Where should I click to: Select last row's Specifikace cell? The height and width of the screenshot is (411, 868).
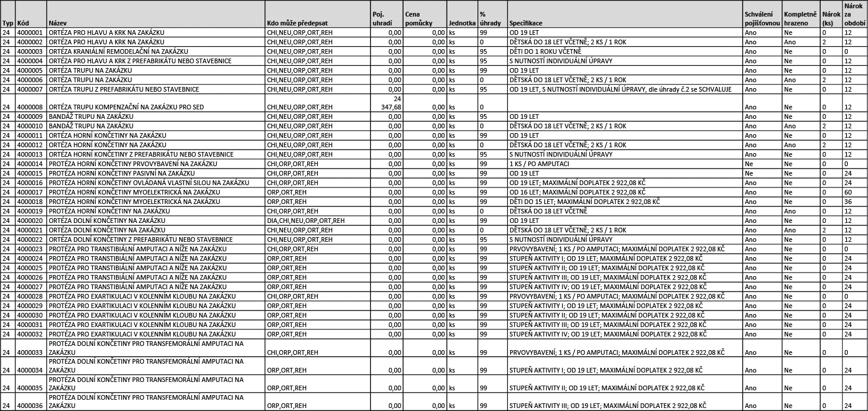624,400
